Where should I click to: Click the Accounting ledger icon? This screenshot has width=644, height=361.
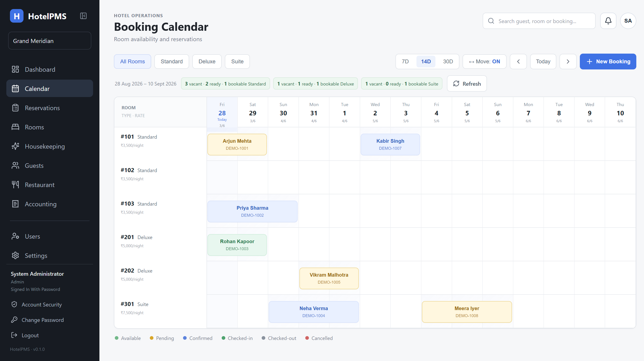tap(15, 204)
